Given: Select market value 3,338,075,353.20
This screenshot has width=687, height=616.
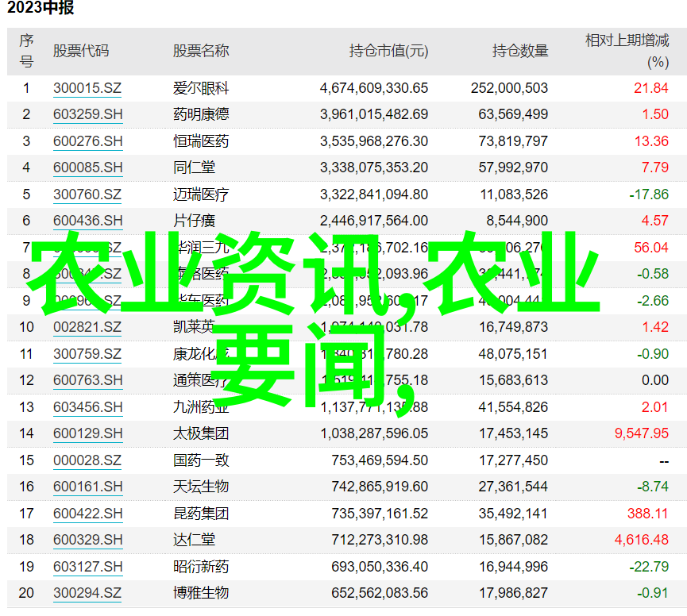Looking at the screenshot, I should [x=374, y=167].
